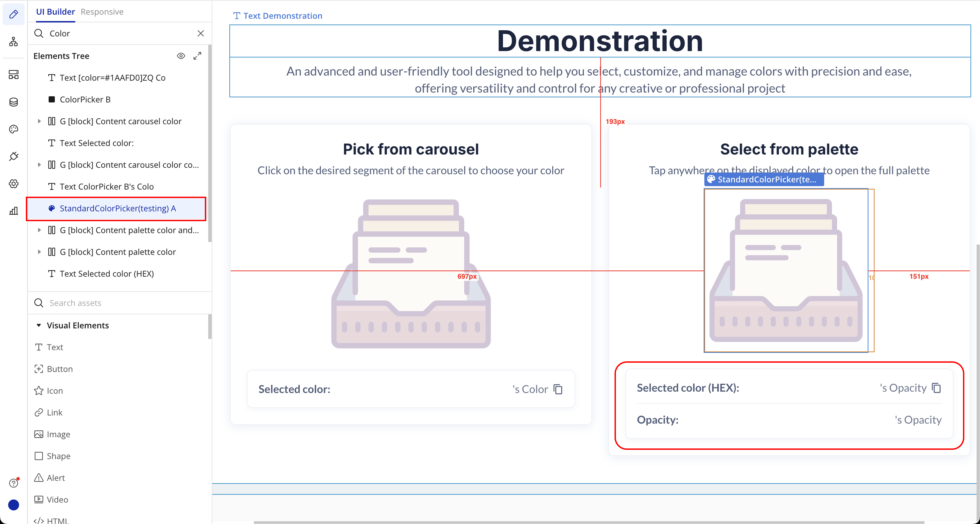Switch to the Responsive tab
This screenshot has height=524, width=980.
(102, 12)
